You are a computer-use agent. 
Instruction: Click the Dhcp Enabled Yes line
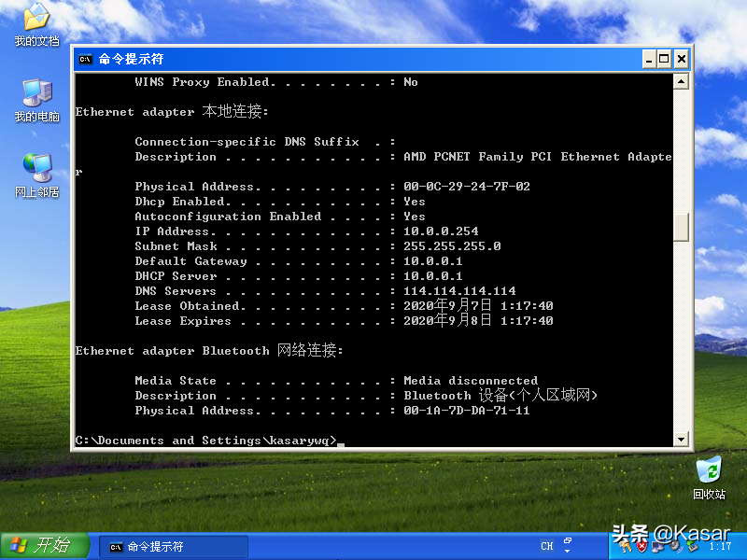pos(280,201)
